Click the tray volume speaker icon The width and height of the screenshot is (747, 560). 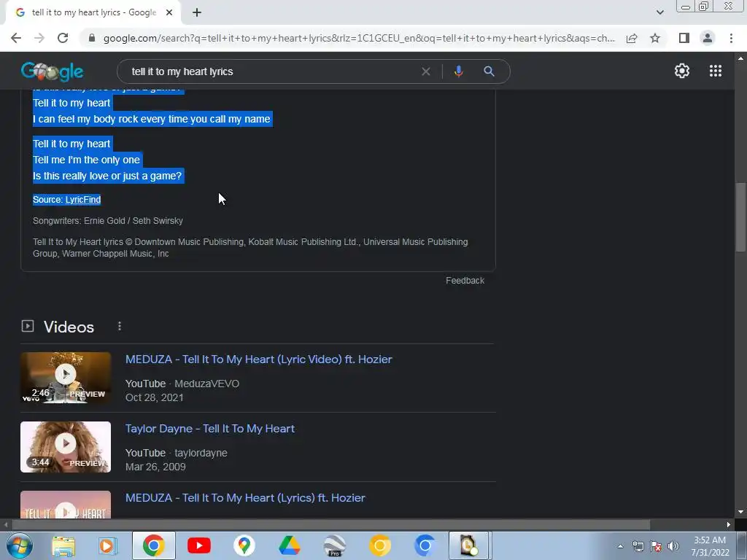[673, 547]
